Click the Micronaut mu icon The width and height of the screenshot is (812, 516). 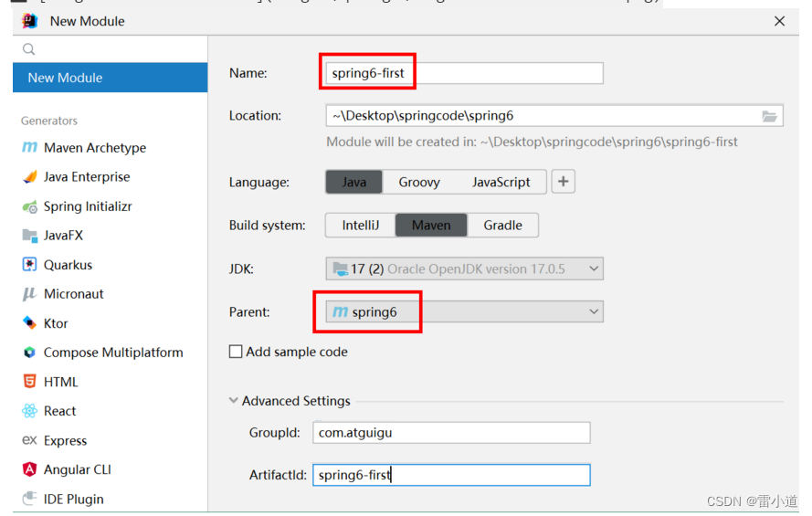[x=29, y=294]
